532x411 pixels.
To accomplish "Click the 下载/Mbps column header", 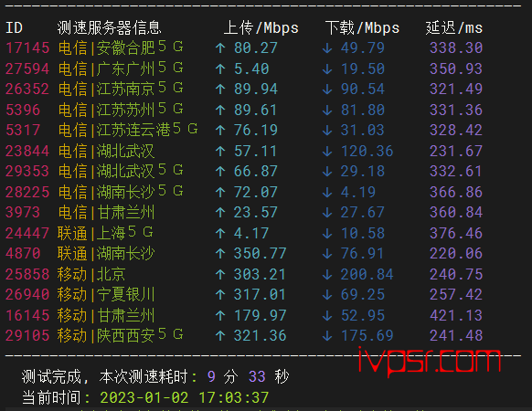I will [x=362, y=27].
